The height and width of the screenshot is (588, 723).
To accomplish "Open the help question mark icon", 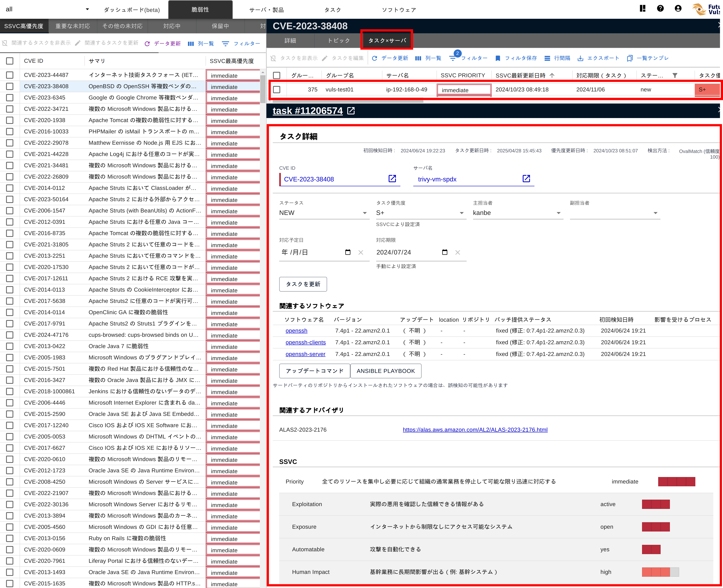I will (660, 8).
